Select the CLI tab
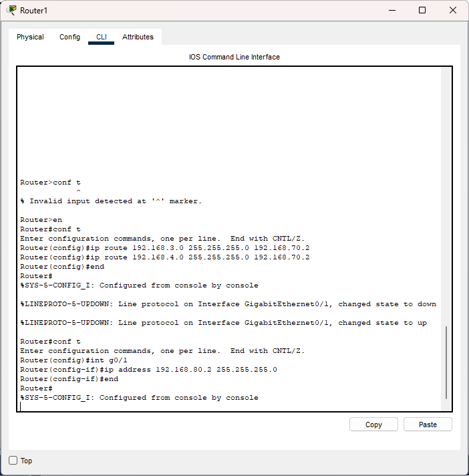Screen dimensions: 469x476 point(102,37)
